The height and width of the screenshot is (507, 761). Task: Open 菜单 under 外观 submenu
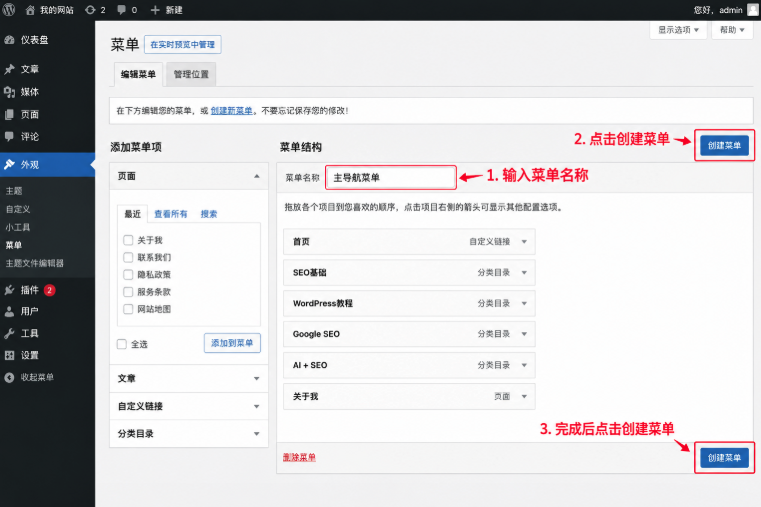(x=14, y=245)
